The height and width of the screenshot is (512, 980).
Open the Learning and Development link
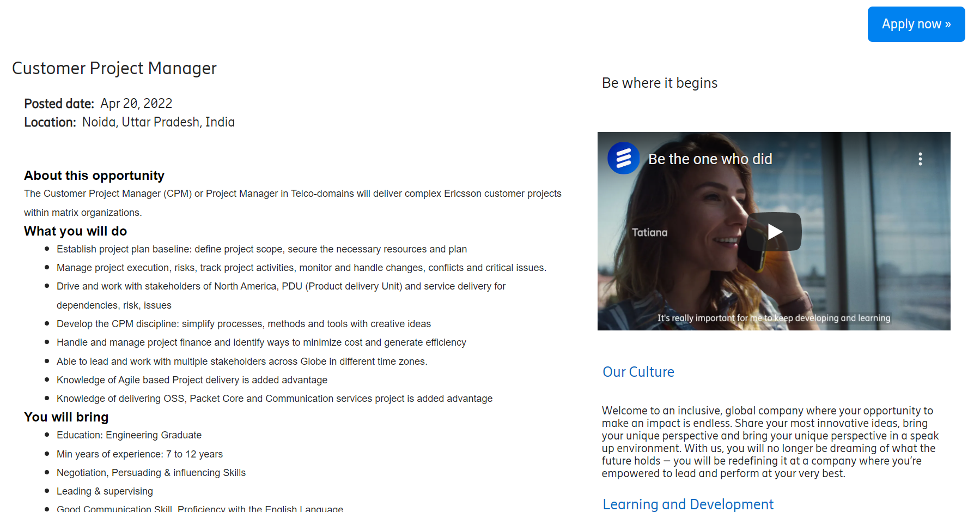point(687,504)
